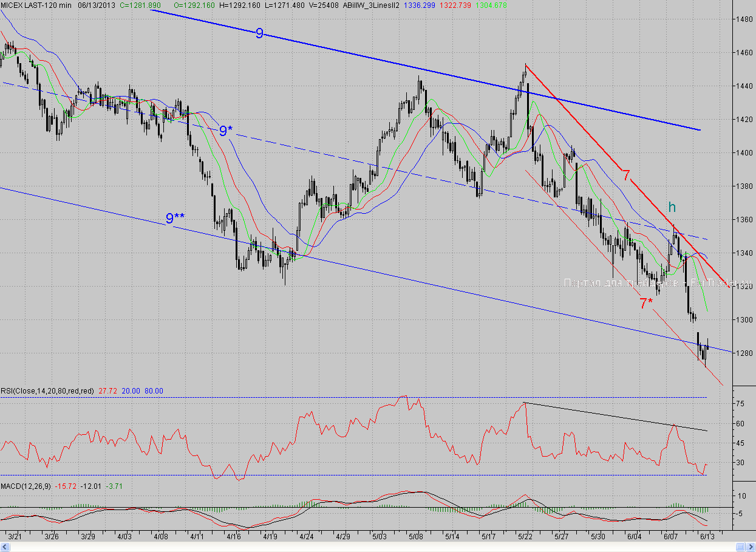The width and height of the screenshot is (756, 552).
Task: Select the dashed line label 9*
Action: click(226, 131)
